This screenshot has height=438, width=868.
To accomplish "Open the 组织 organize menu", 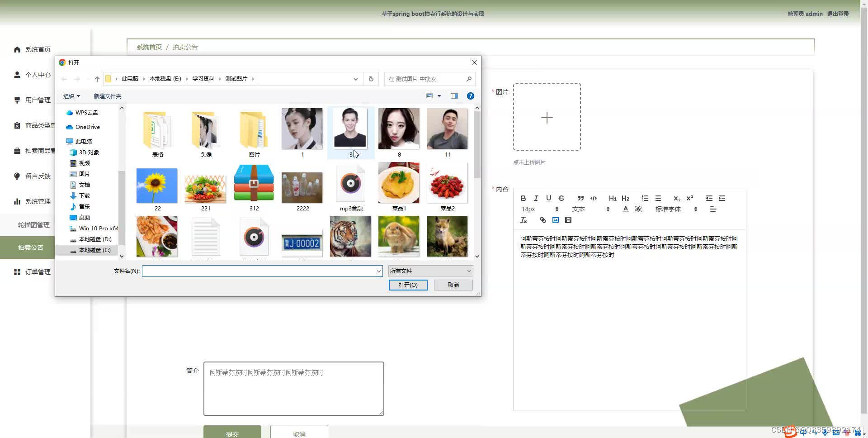I will 71,96.
